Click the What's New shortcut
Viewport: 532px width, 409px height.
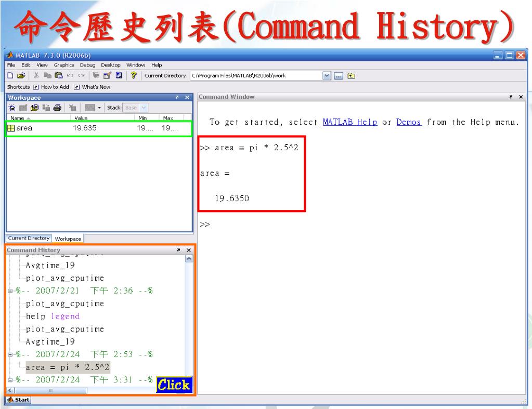tap(93, 87)
